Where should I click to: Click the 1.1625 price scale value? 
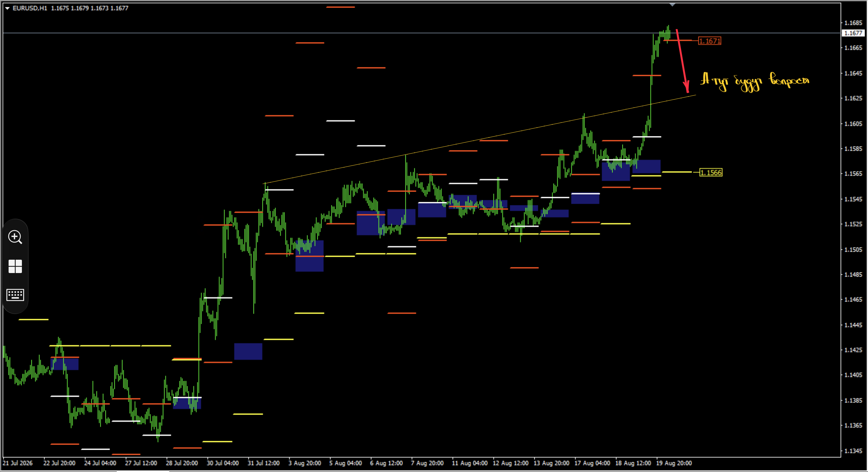(853, 99)
